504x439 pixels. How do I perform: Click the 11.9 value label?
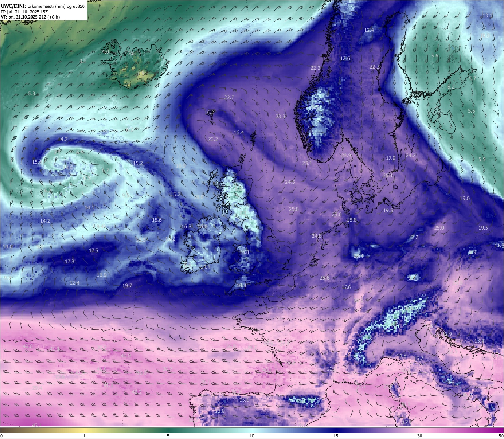102,275
